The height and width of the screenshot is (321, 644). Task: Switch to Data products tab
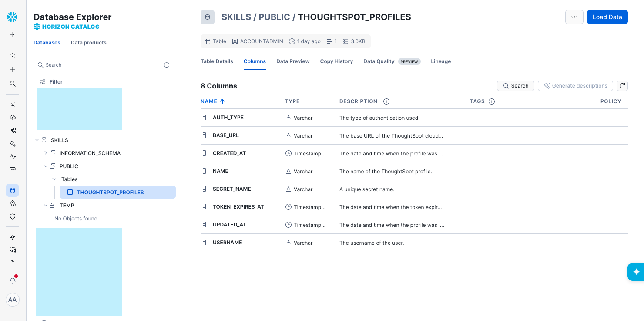coord(89,43)
